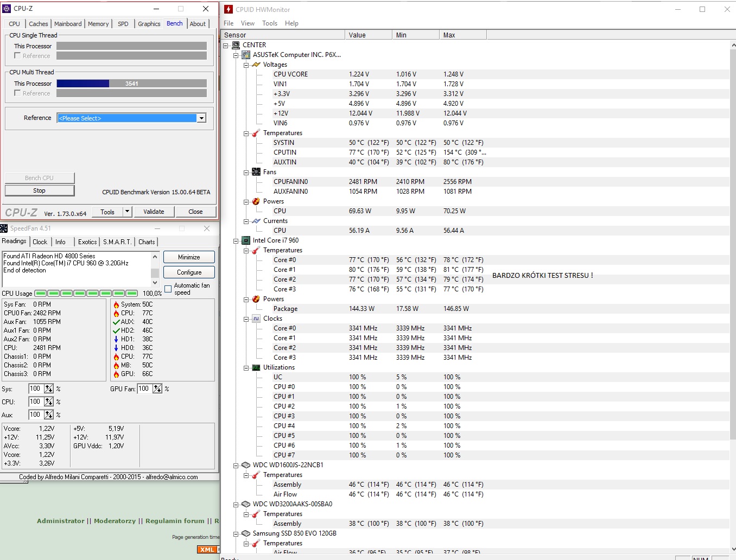Viewport: 736px width, 560px height.
Task: Click the Clocks icon under Intel Core i7
Action: coord(256,319)
